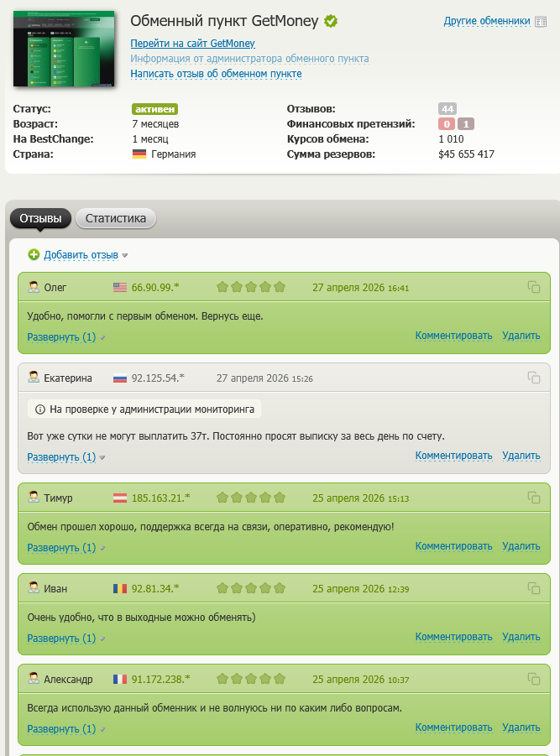
Task: Click the age value 7 месяцев
Action: click(x=155, y=124)
